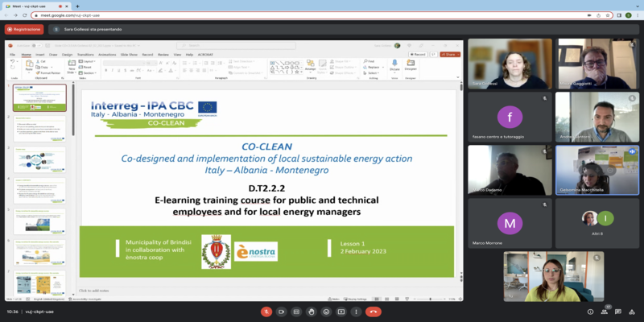Image resolution: width=644 pixels, height=322 pixels.
Task: Collapse the PowerPoint ribbon chevron
Action: click(x=460, y=77)
